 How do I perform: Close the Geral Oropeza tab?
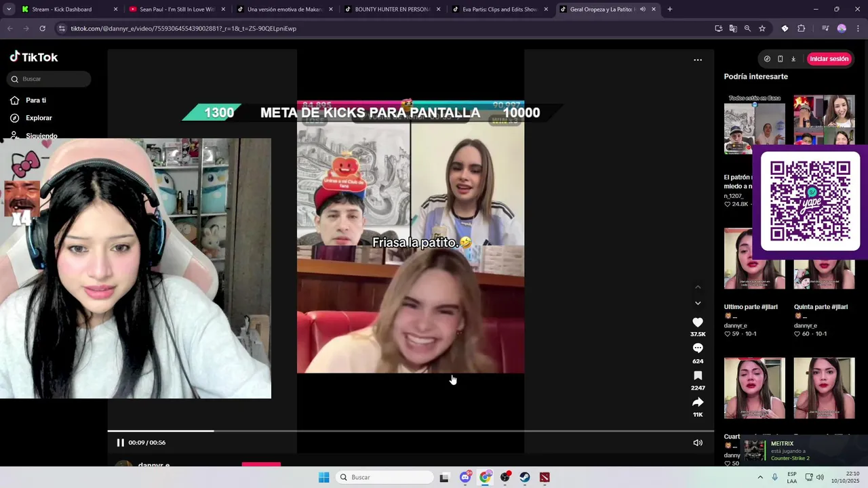pos(654,9)
